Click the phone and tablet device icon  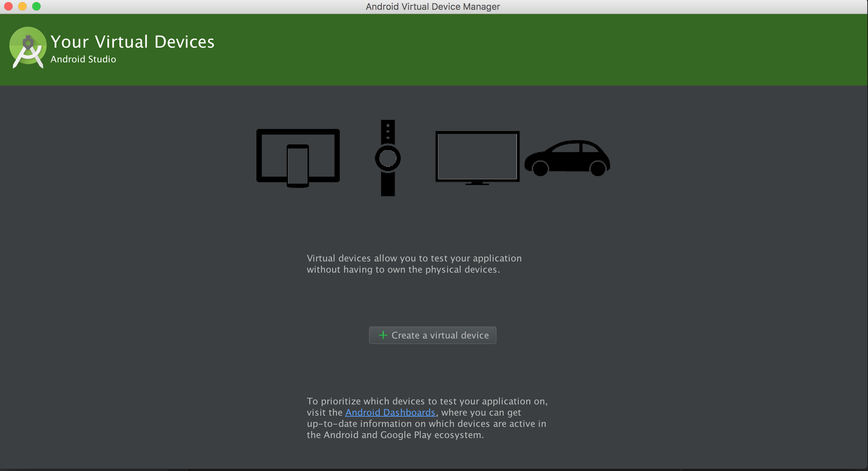[298, 158]
